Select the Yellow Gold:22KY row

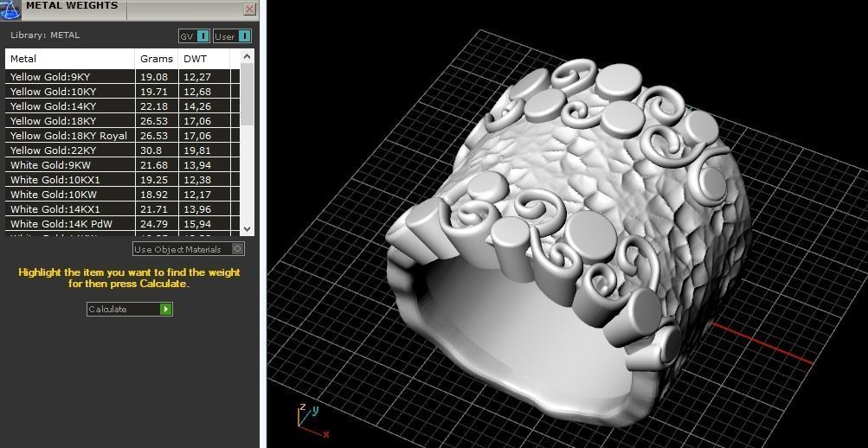point(123,150)
